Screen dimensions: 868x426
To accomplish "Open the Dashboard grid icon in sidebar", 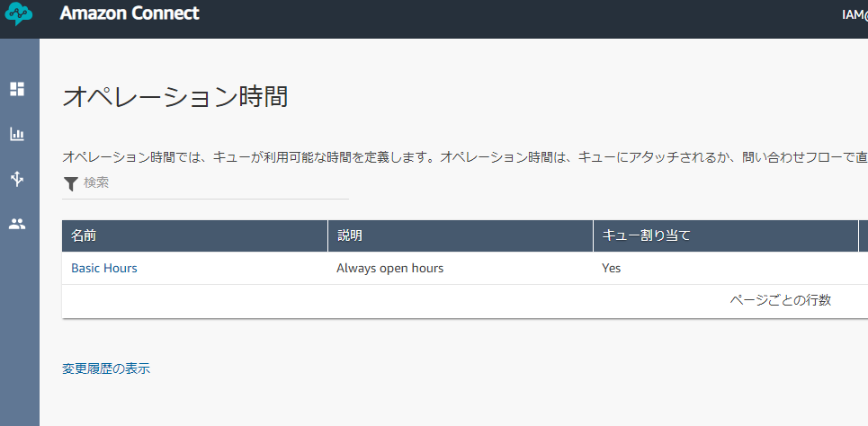I will pos(17,89).
